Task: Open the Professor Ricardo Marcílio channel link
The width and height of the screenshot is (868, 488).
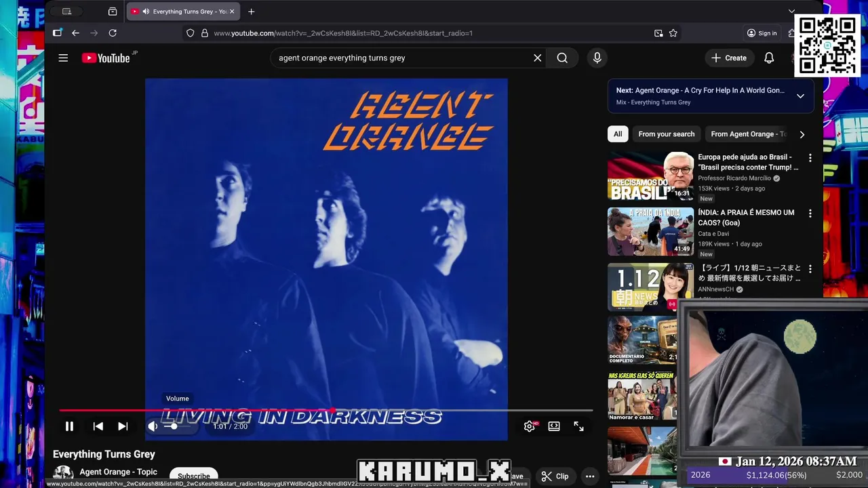Action: click(734, 178)
